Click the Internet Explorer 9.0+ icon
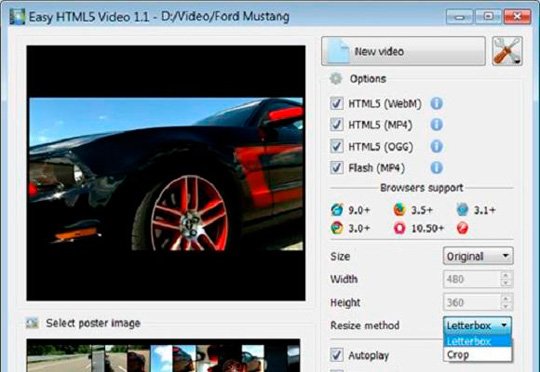540x372 pixels. [336, 209]
